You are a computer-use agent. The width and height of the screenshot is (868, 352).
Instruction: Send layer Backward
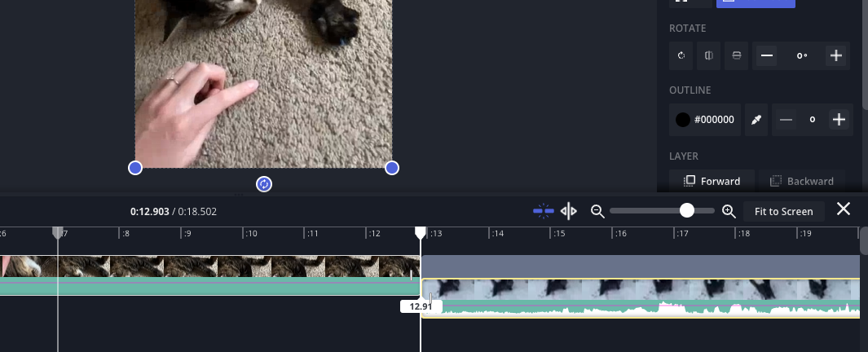pyautogui.click(x=802, y=181)
